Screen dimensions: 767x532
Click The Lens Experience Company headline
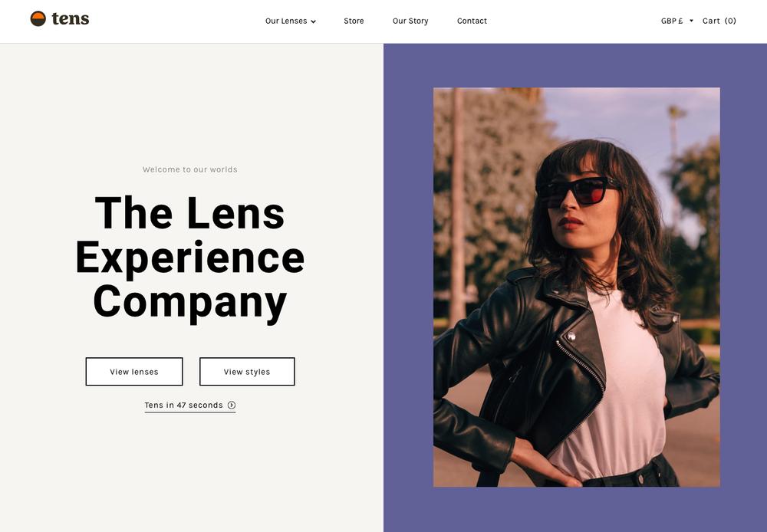pyautogui.click(x=189, y=258)
